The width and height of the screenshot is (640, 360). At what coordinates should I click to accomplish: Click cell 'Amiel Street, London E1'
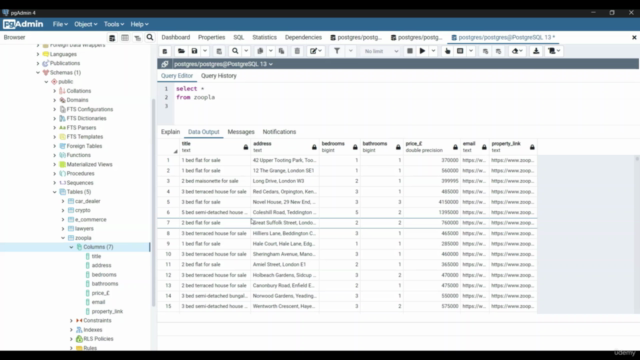tap(284, 264)
